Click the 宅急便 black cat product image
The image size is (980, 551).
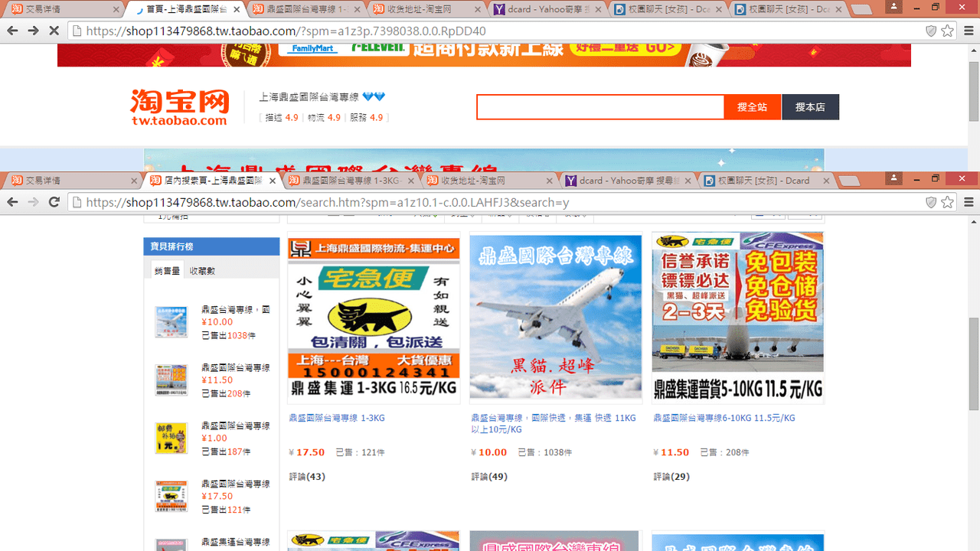pyautogui.click(x=374, y=318)
